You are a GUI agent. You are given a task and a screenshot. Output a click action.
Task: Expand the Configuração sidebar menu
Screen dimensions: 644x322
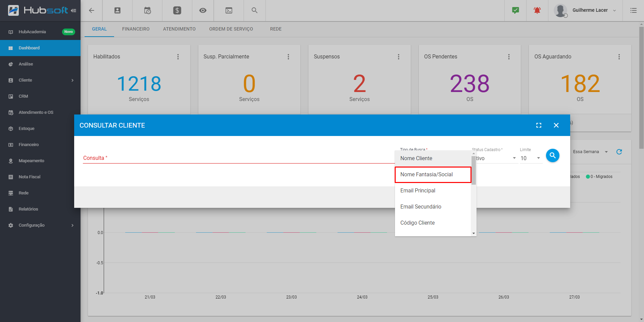40,225
